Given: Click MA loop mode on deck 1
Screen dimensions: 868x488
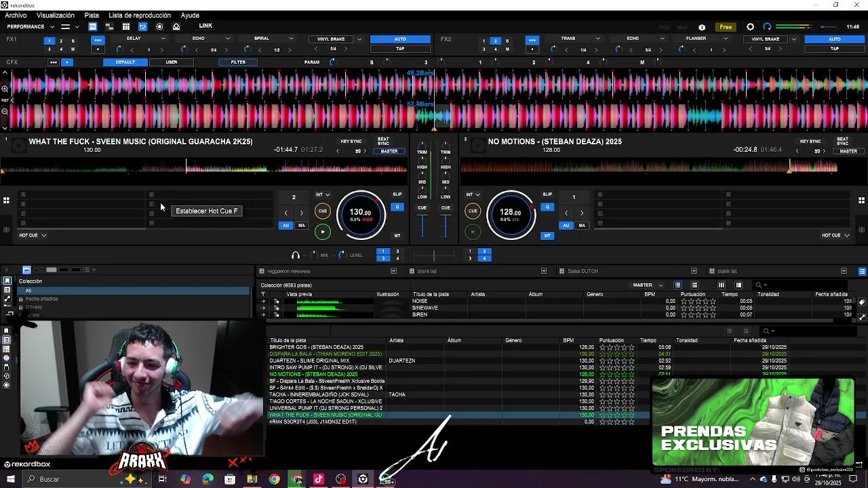Looking at the screenshot, I should coord(302,226).
